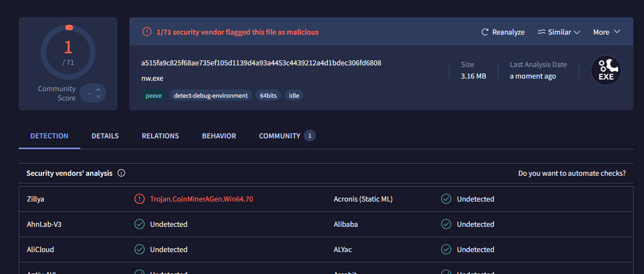Click the AhnLab-V3 Undetected checkmark icon
Screen dimensions: 644x274
(x=140, y=224)
